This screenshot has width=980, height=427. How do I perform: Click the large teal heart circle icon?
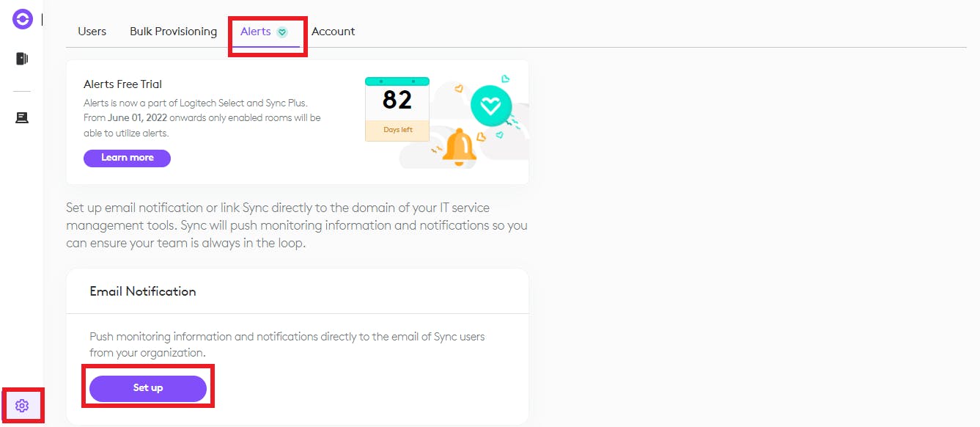click(490, 107)
